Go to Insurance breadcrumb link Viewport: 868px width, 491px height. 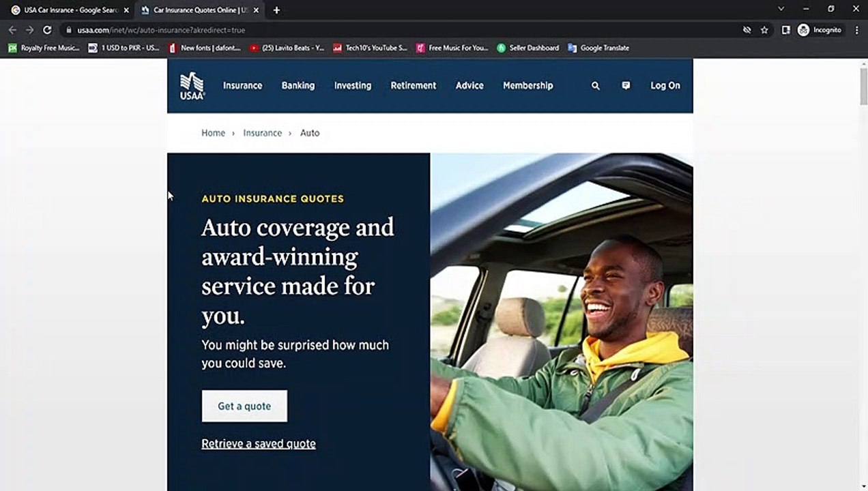pyautogui.click(x=263, y=133)
